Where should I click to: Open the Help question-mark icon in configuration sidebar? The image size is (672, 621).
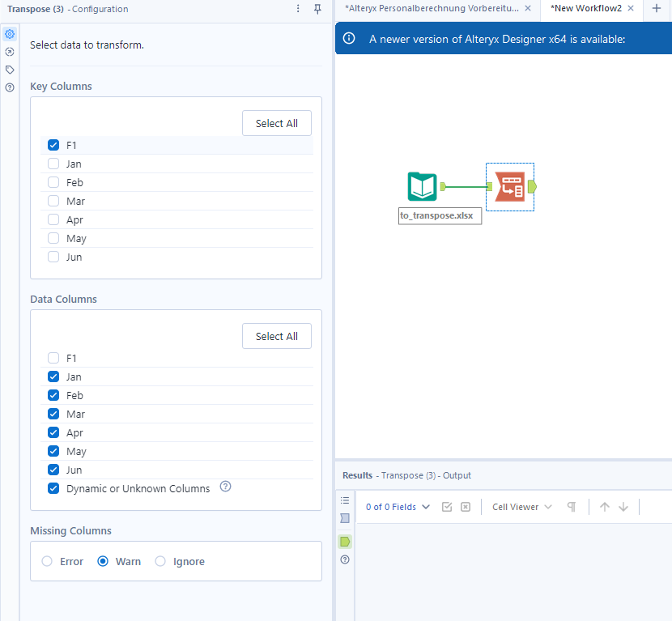(x=10, y=87)
